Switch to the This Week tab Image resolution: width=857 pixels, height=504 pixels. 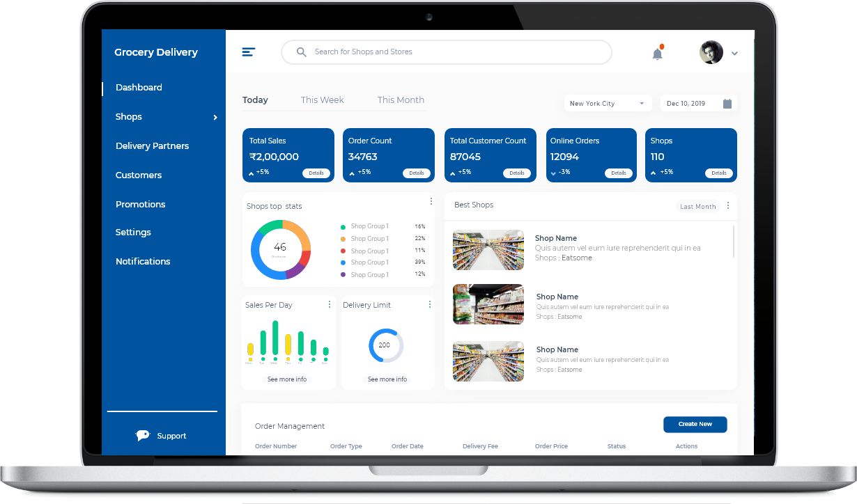(x=322, y=100)
